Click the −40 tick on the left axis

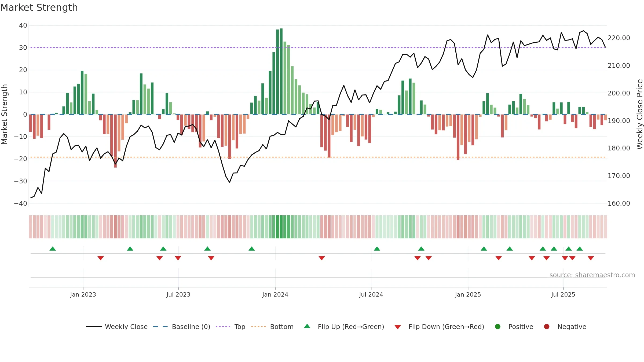coord(21,203)
